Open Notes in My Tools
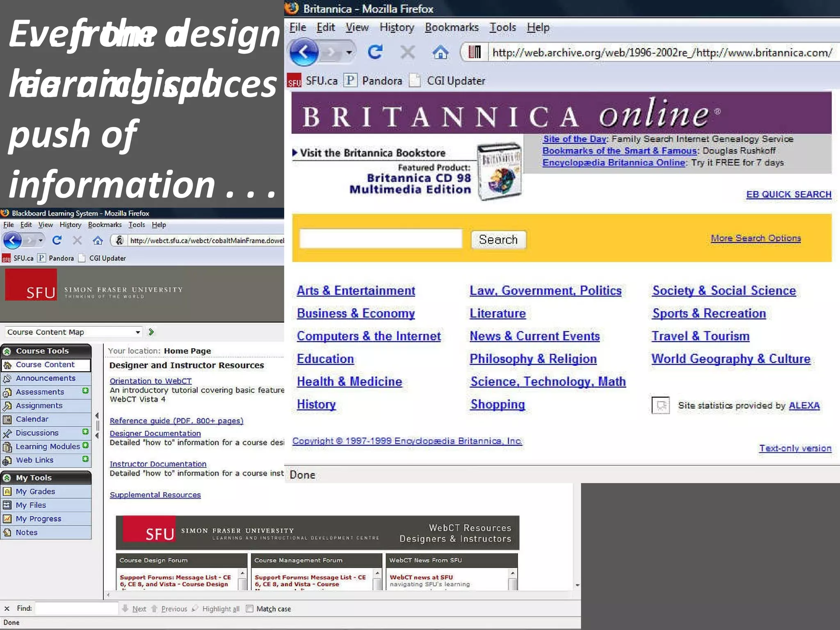This screenshot has width=840, height=630. 46,532
